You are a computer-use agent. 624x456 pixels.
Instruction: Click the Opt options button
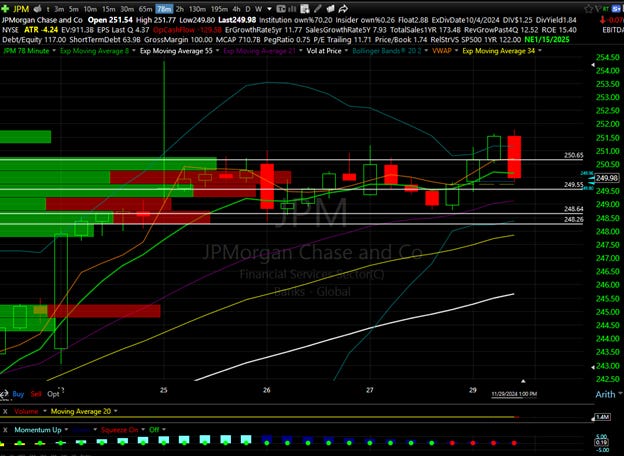tap(53, 394)
